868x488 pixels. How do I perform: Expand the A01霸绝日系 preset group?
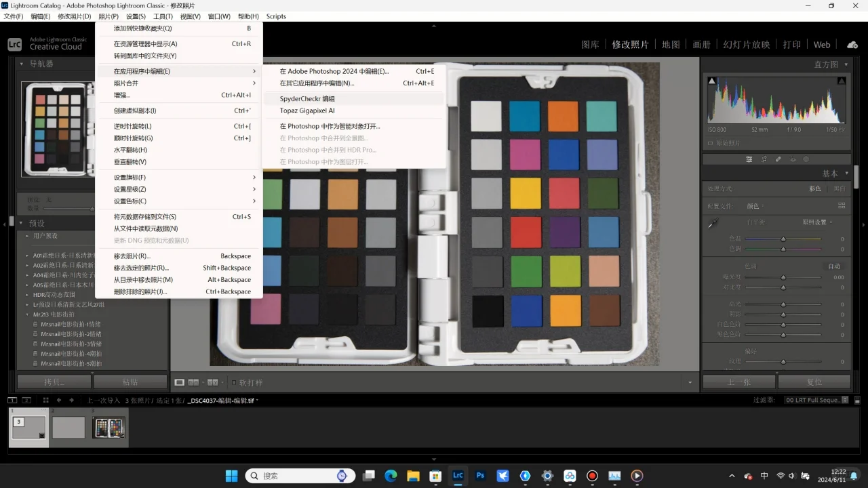click(x=28, y=256)
